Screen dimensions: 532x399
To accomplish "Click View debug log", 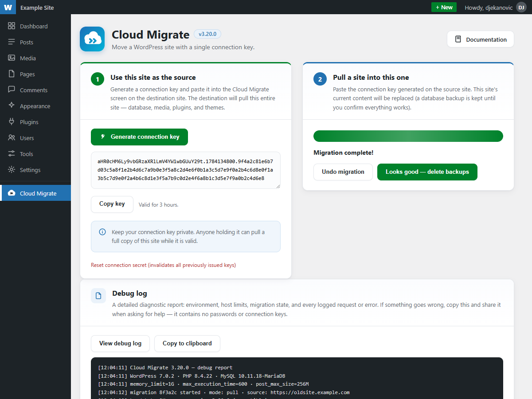I will coord(120,344).
